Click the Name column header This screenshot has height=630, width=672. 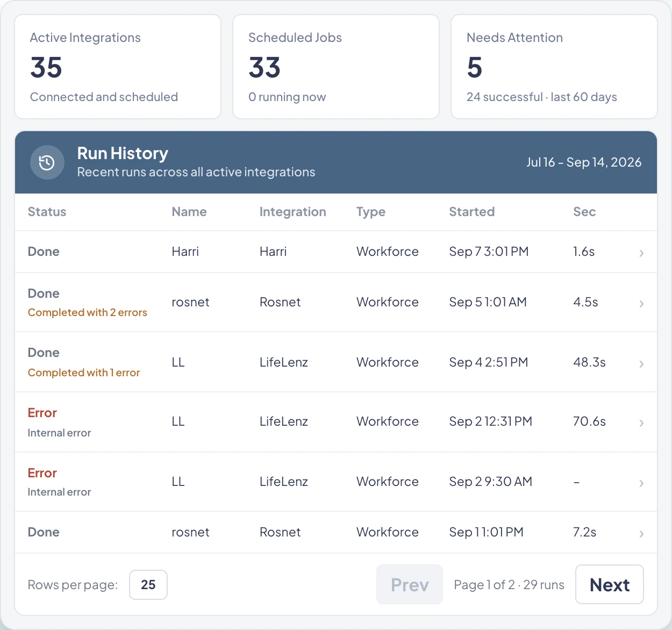point(189,212)
